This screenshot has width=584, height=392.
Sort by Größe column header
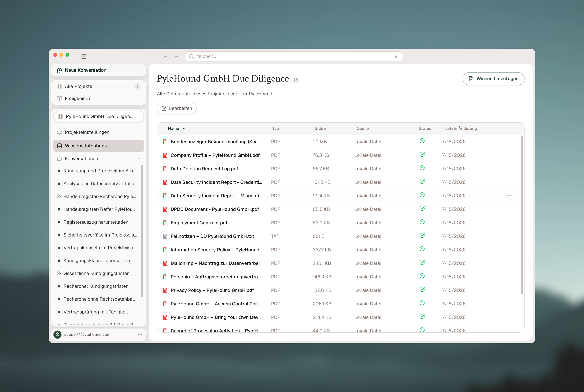pyautogui.click(x=320, y=129)
